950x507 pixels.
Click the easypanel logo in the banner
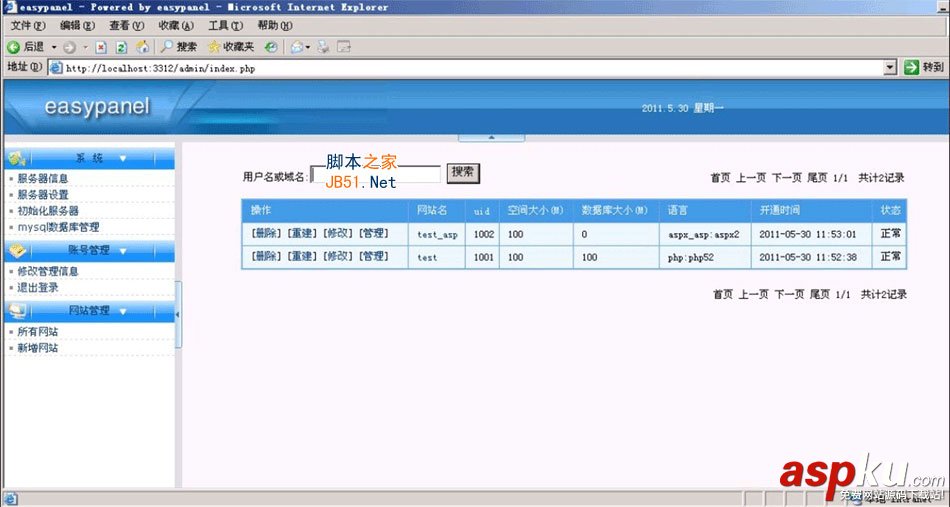(x=97, y=107)
